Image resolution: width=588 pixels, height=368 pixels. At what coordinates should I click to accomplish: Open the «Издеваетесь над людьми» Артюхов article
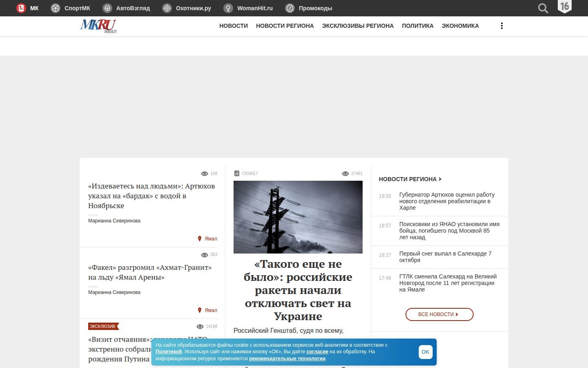coord(151,196)
